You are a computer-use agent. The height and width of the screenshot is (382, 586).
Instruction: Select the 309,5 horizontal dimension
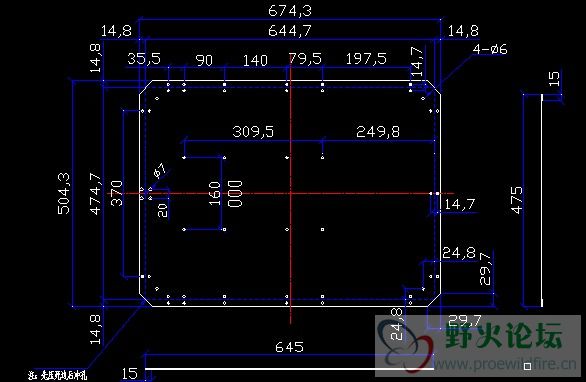(253, 132)
